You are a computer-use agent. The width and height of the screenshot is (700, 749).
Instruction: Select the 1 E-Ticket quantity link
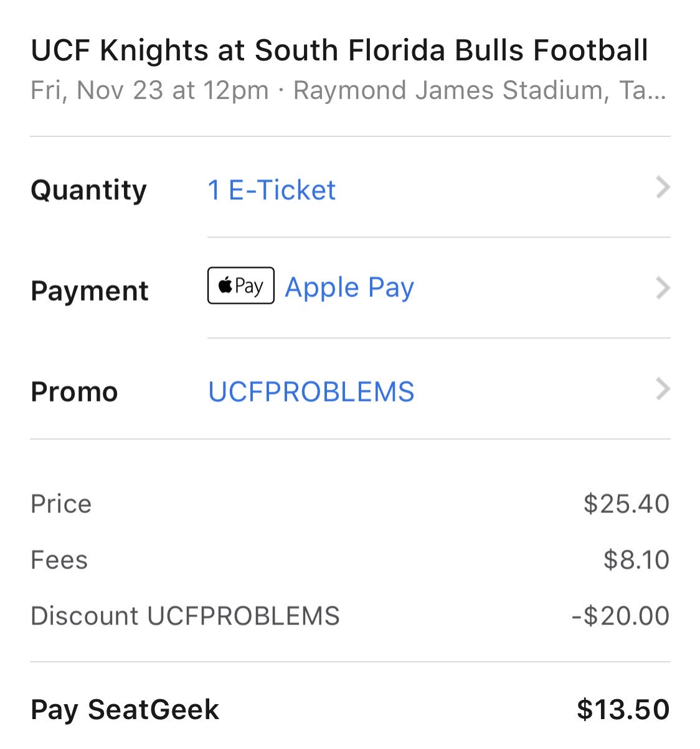click(x=272, y=190)
